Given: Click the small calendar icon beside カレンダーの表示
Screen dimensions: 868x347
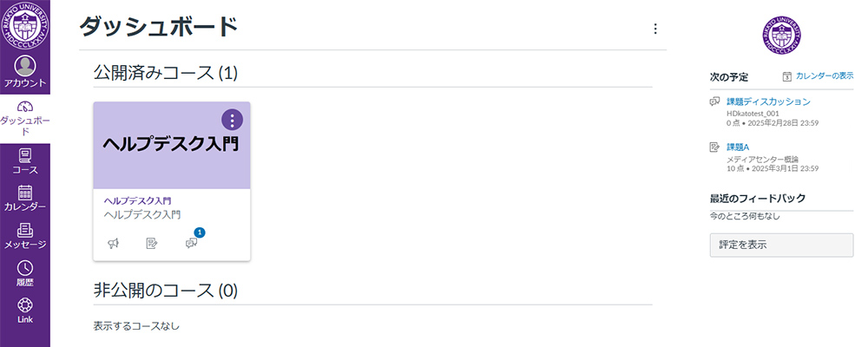Looking at the screenshot, I should click(x=787, y=76).
